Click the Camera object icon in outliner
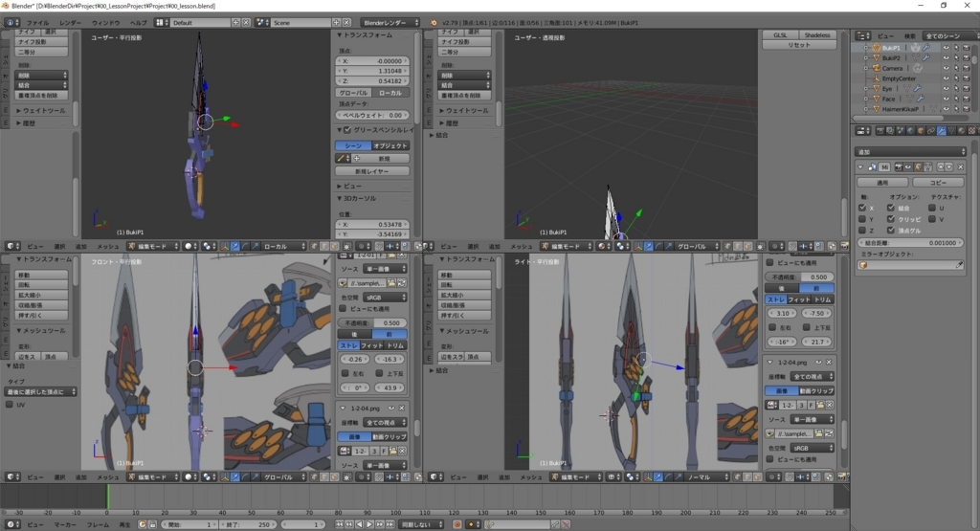The height and width of the screenshot is (531, 980). [877, 68]
